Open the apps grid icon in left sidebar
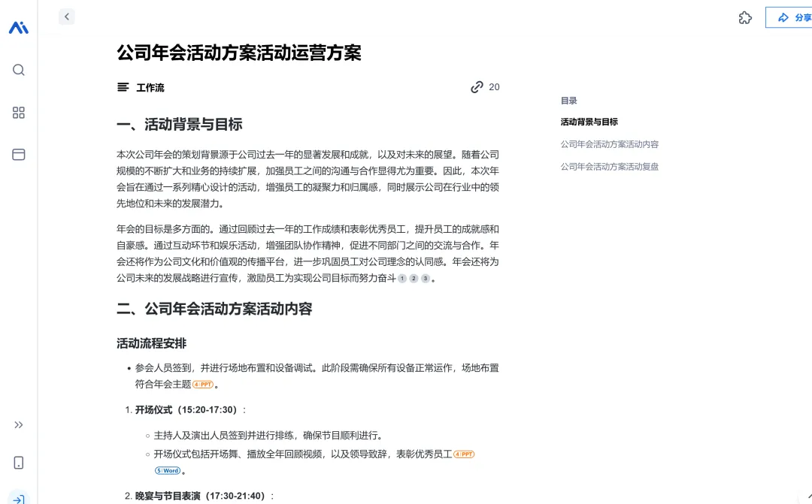This screenshot has width=812, height=504. (x=18, y=113)
